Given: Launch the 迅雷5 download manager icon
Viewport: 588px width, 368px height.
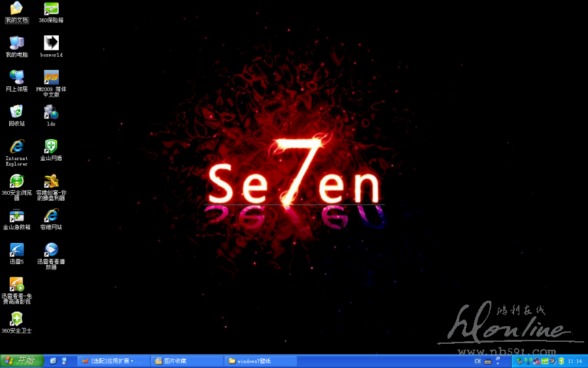Looking at the screenshot, I should [x=16, y=250].
